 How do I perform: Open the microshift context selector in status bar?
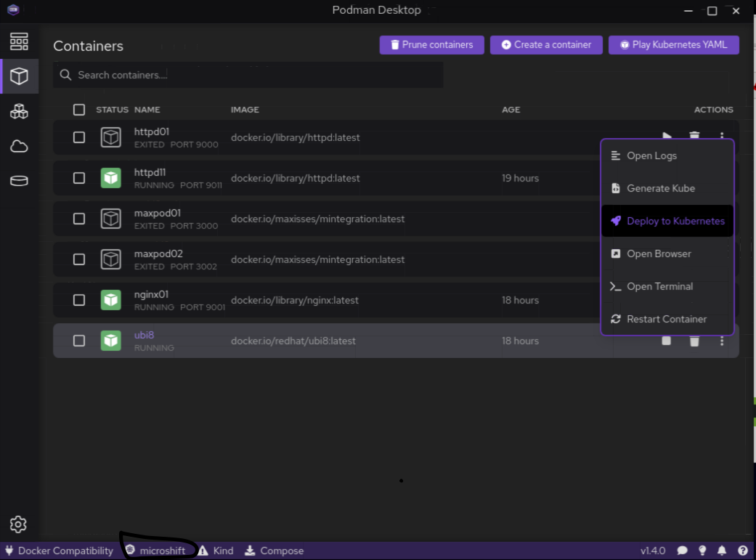point(155,551)
